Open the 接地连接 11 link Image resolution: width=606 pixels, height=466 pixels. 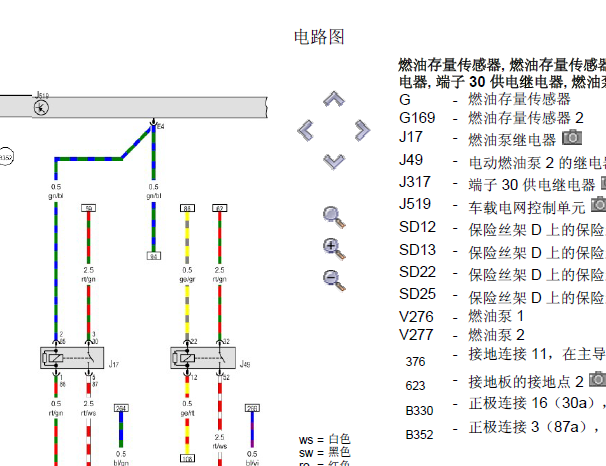click(x=537, y=354)
